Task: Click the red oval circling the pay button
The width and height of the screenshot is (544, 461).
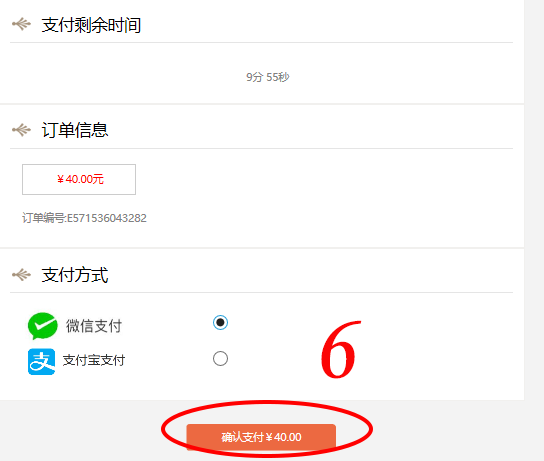Action: tap(267, 429)
